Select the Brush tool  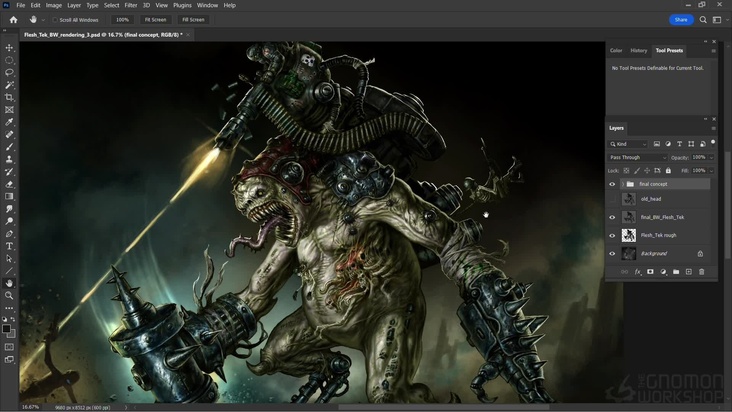pyautogui.click(x=9, y=147)
